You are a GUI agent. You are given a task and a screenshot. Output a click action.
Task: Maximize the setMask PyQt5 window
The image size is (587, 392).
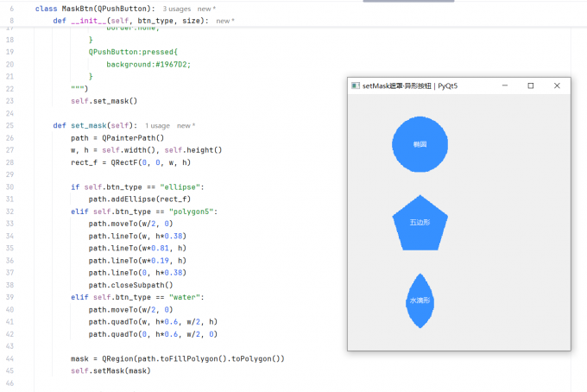531,85
